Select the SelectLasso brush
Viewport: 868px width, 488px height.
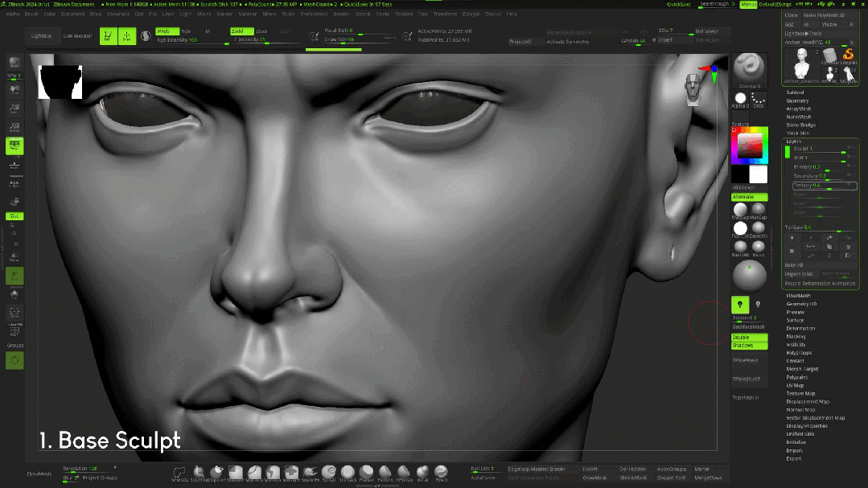click(x=179, y=473)
